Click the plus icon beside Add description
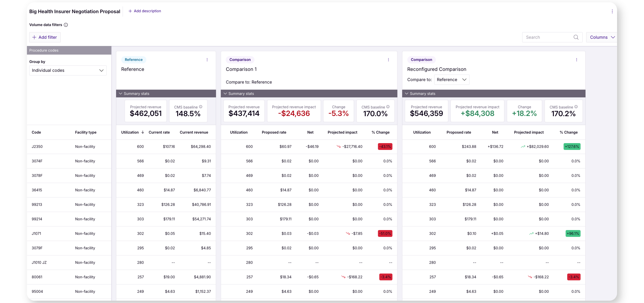The width and height of the screenshot is (644, 303). pos(130,11)
